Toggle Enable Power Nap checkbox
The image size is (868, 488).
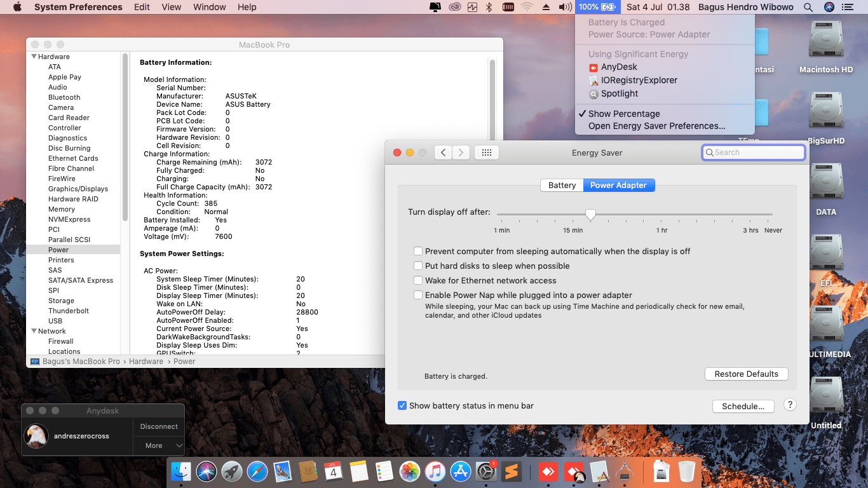pos(418,295)
